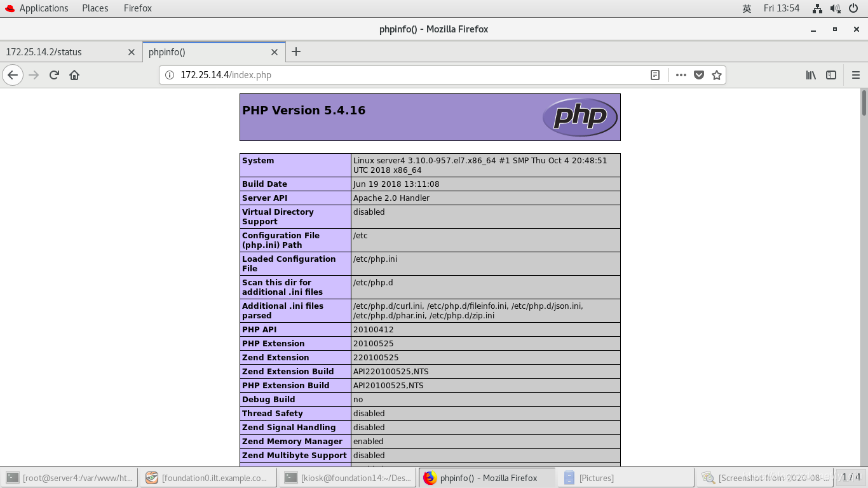The height and width of the screenshot is (488, 868).
Task: Open the Library panel icon
Action: pos(811,75)
